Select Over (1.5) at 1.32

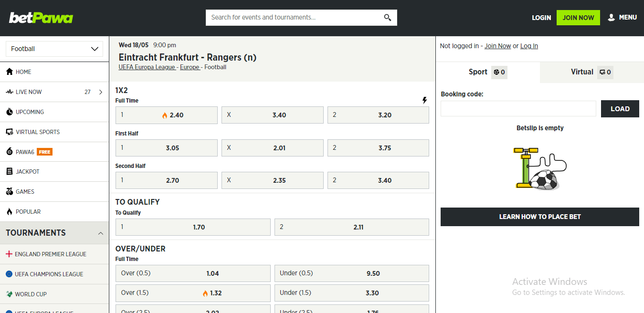coord(193,293)
